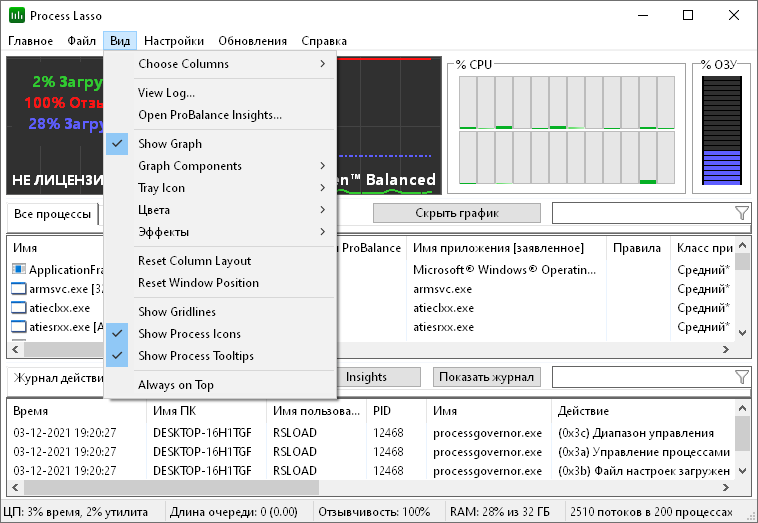Screen dimensions: 758x523
Task: Open the Главное menu
Action: pos(30,41)
